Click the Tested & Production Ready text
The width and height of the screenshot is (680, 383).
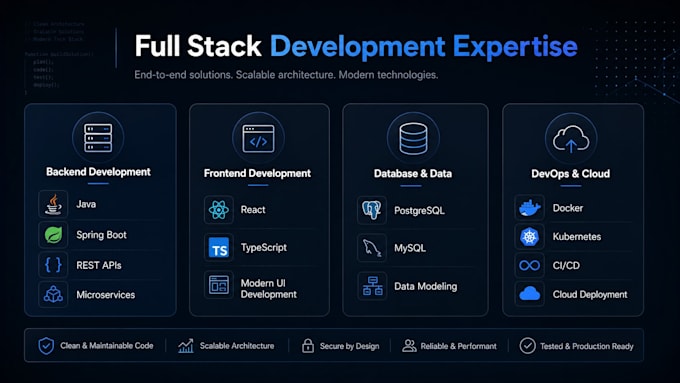[x=587, y=346]
